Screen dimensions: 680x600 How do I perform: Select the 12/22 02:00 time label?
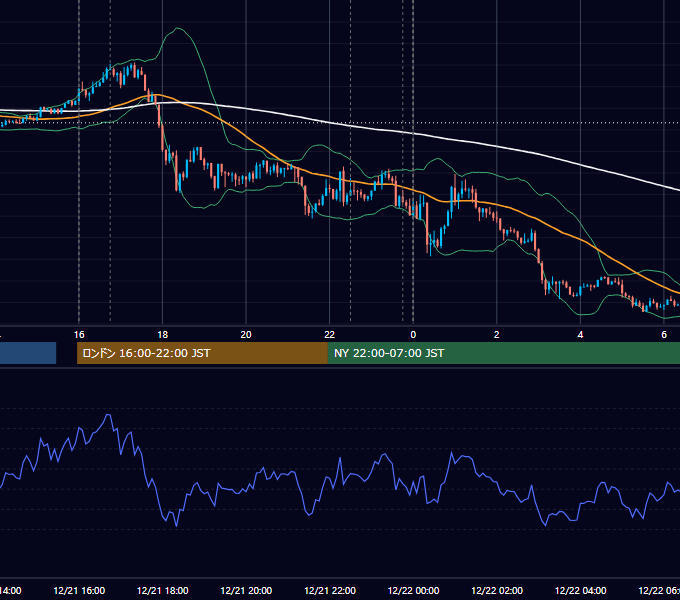click(497, 590)
